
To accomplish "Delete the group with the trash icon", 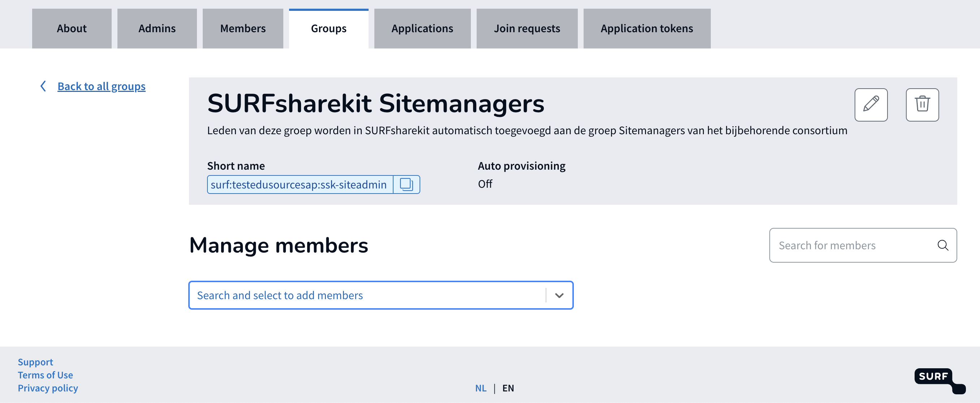I will tap(922, 105).
